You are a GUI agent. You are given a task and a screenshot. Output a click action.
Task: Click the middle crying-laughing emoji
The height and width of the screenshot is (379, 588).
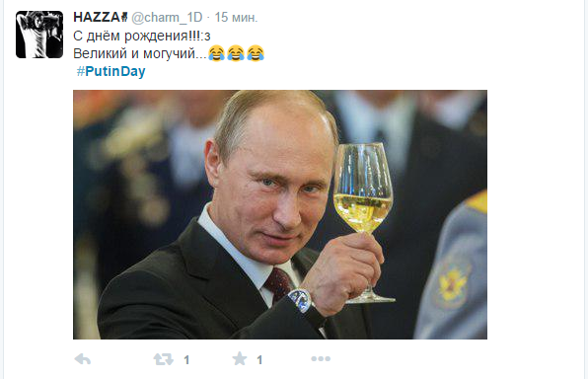[x=236, y=53]
